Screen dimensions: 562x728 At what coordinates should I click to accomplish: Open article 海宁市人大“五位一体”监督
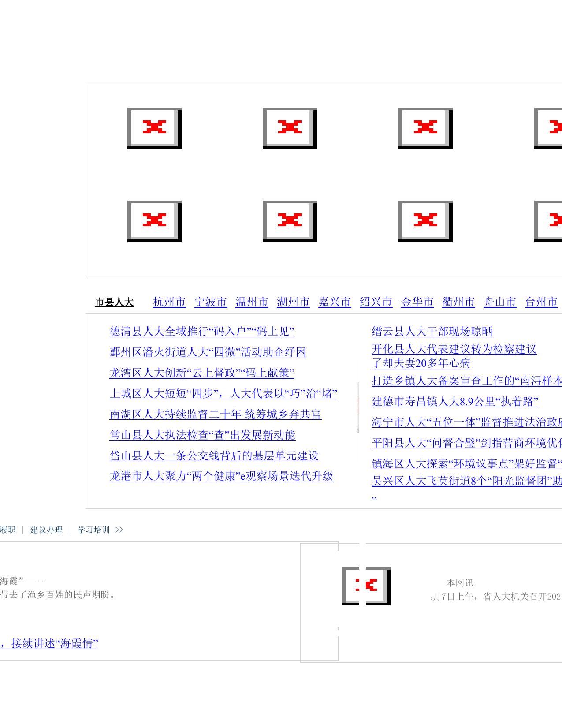coord(467,422)
